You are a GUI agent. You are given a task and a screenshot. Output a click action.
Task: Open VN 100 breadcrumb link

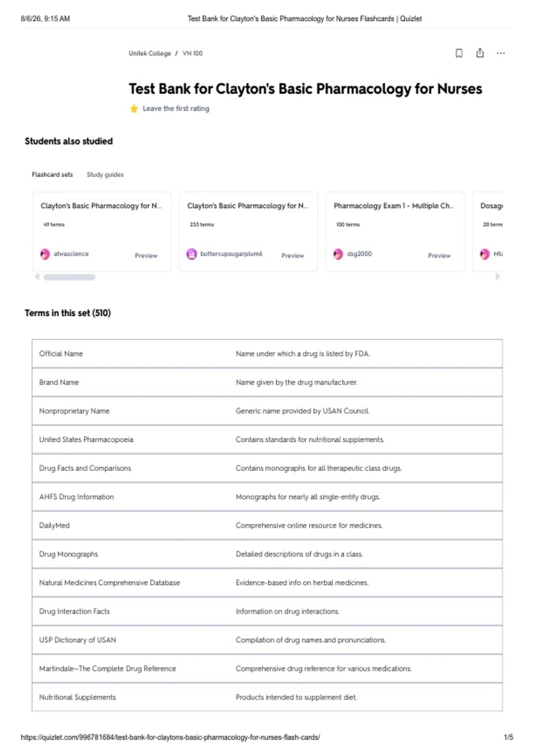193,53
